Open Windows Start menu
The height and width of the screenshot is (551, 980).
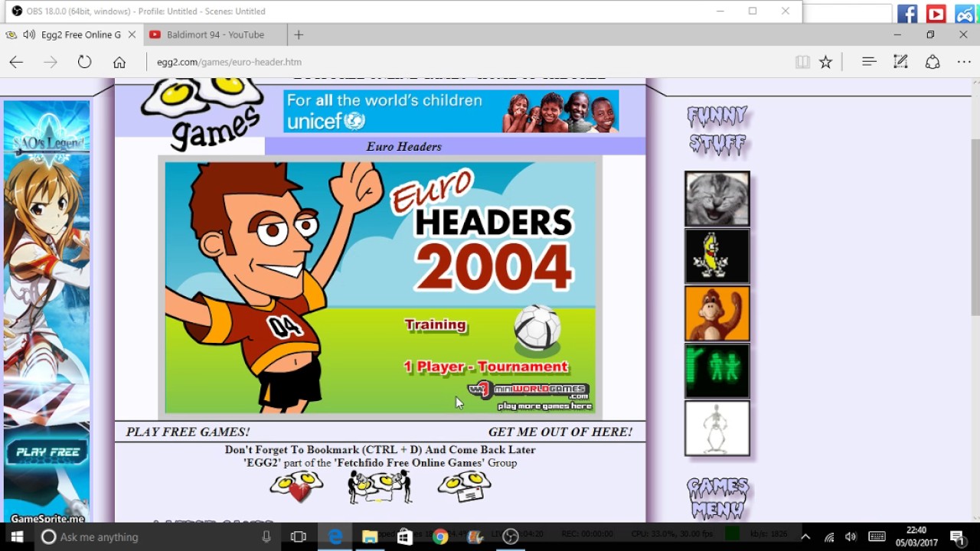coord(17,536)
